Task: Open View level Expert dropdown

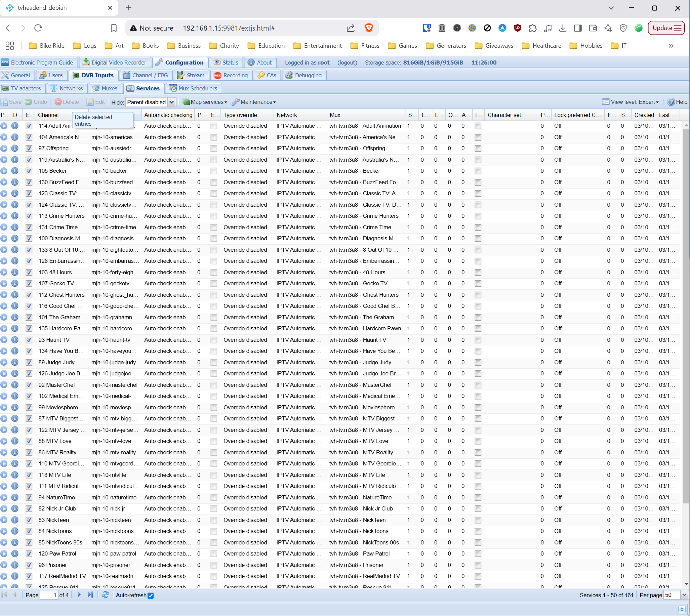Action: [x=631, y=102]
